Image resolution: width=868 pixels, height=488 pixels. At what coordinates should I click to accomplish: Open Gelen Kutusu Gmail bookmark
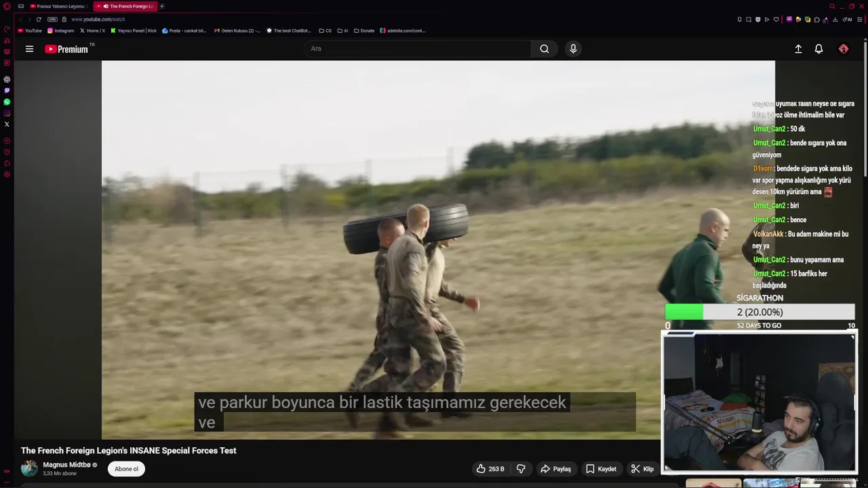(x=237, y=30)
